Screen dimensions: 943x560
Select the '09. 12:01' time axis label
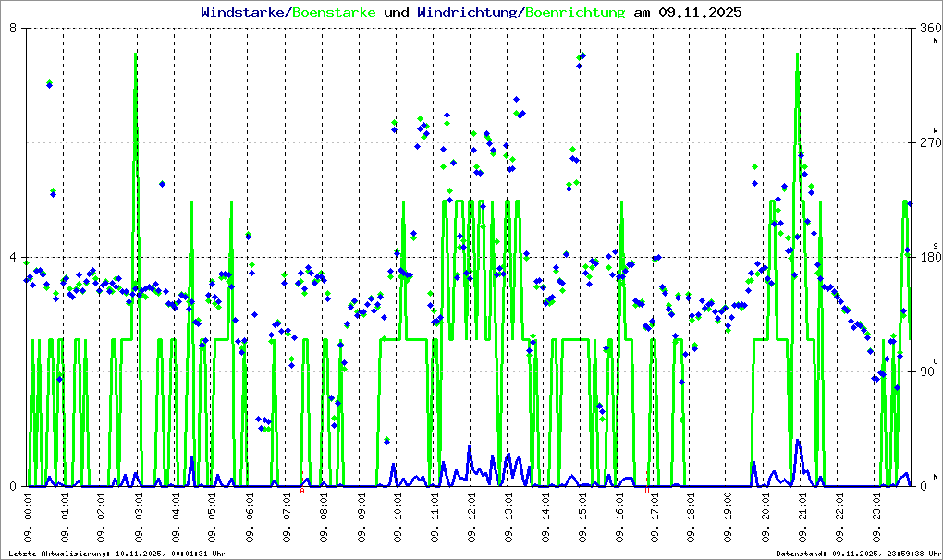471,517
